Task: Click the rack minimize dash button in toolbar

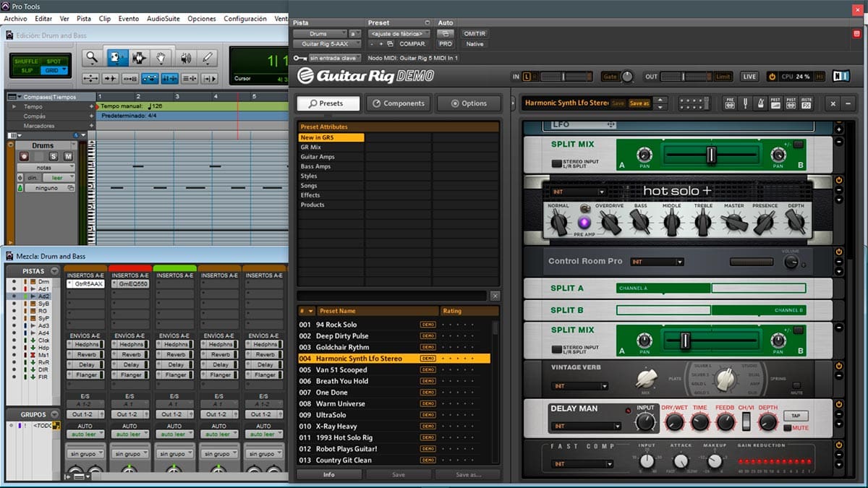Action: click(x=848, y=103)
